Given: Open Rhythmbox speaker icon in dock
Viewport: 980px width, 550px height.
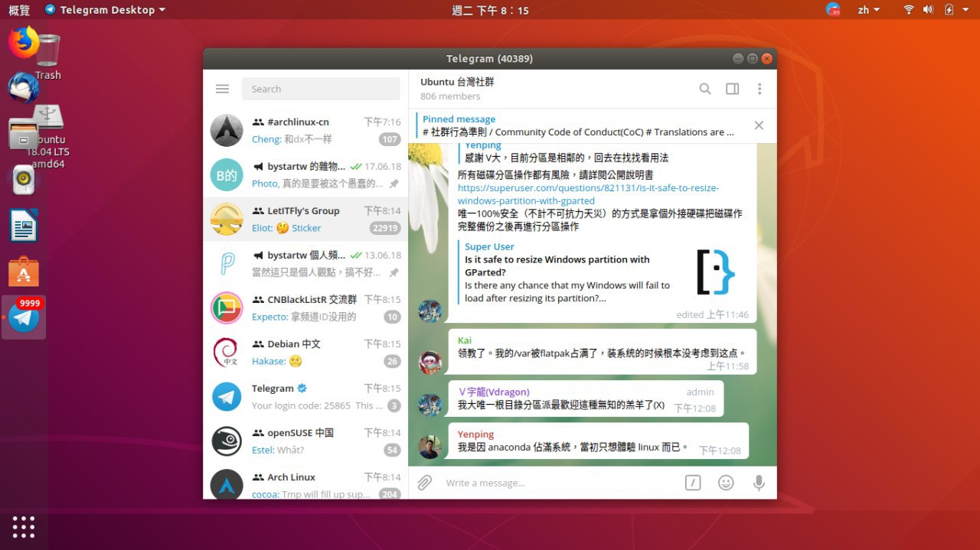Looking at the screenshot, I should [24, 180].
